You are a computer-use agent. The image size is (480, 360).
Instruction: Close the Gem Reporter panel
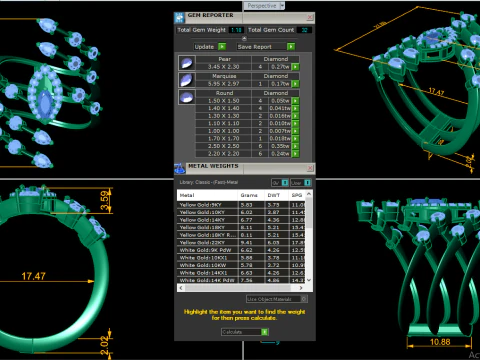coord(310,17)
